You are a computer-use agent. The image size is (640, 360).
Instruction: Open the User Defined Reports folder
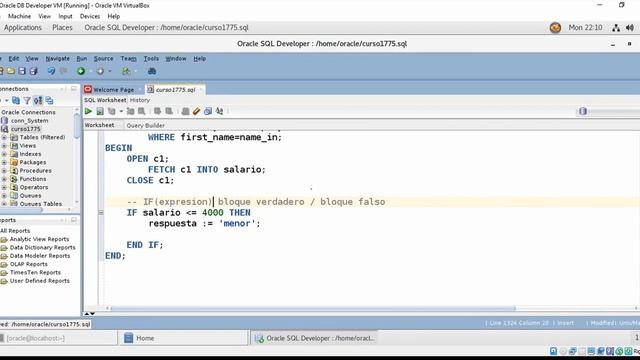40,281
